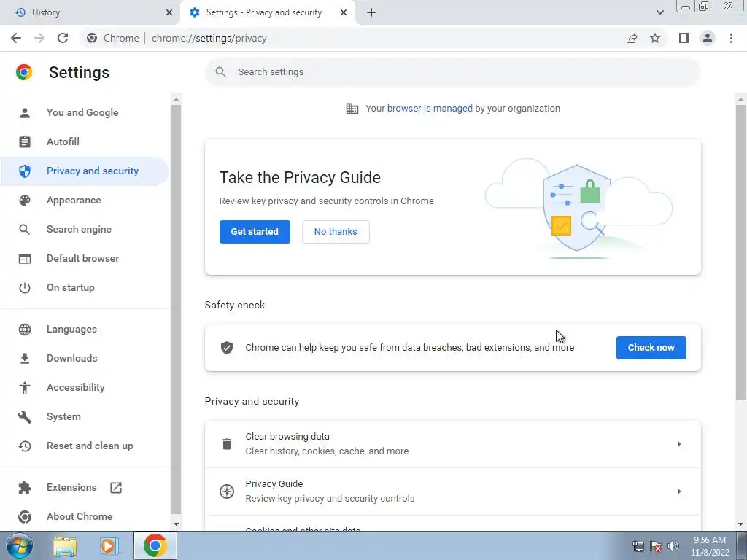Open the Windows Start button
Viewport: 747px width, 560px height.
click(20, 545)
